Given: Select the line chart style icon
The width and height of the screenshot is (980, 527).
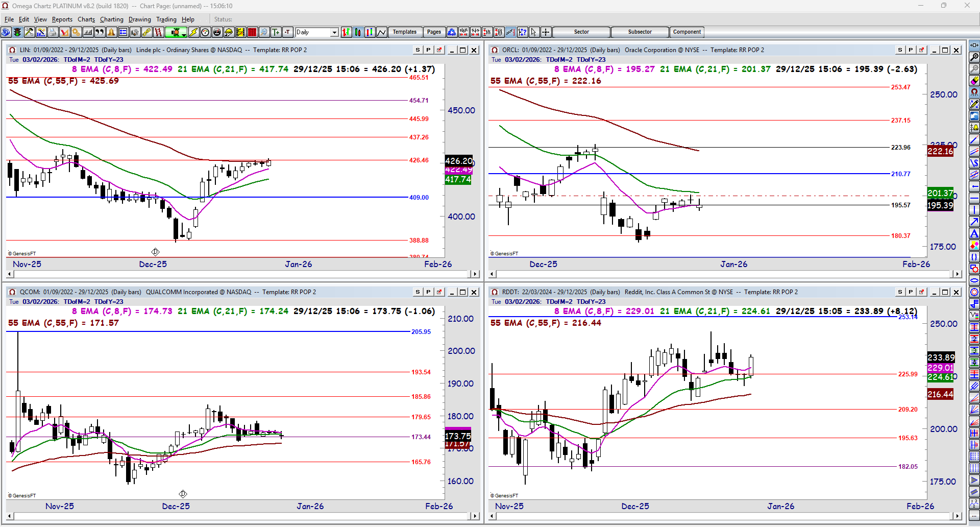Looking at the screenshot, I should [x=382, y=32].
